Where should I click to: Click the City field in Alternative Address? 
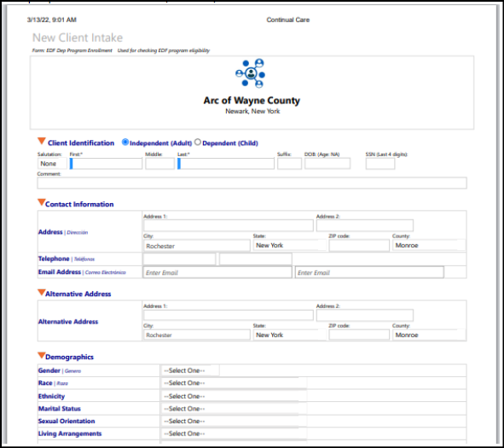click(197, 335)
